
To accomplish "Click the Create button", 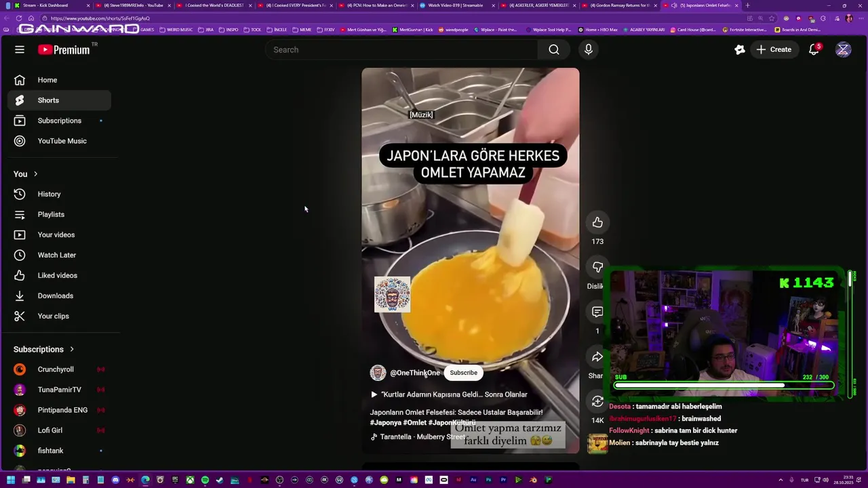I will coord(774,49).
